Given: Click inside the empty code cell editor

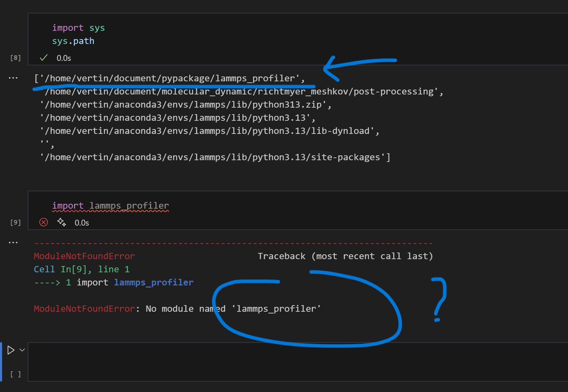Looking at the screenshot, I should tap(298, 362).
